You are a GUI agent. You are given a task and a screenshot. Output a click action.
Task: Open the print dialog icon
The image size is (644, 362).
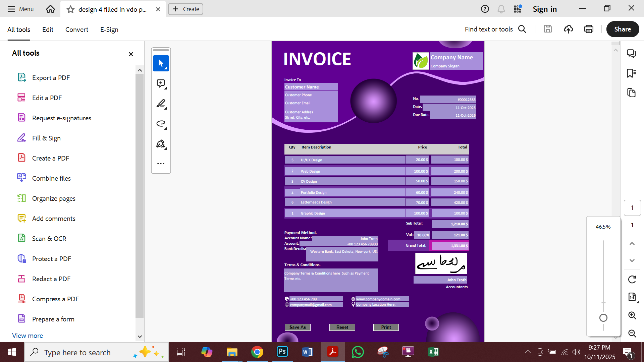[589, 29]
